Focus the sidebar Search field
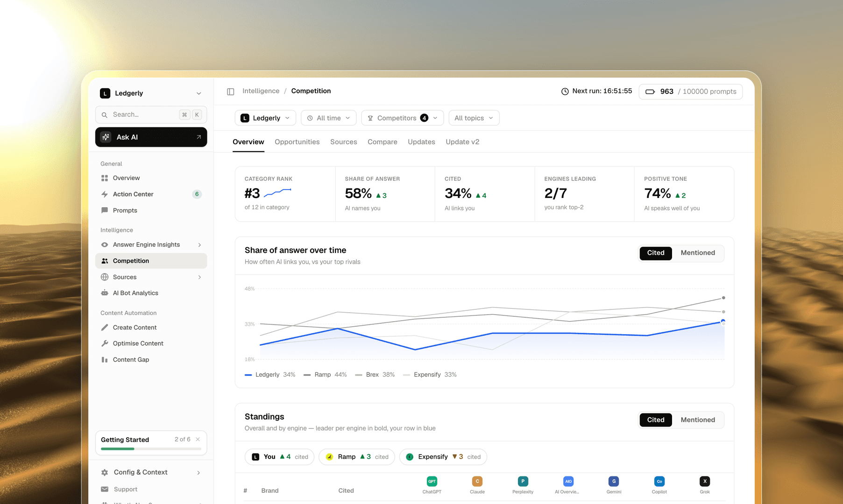The width and height of the screenshot is (843, 504). [151, 115]
